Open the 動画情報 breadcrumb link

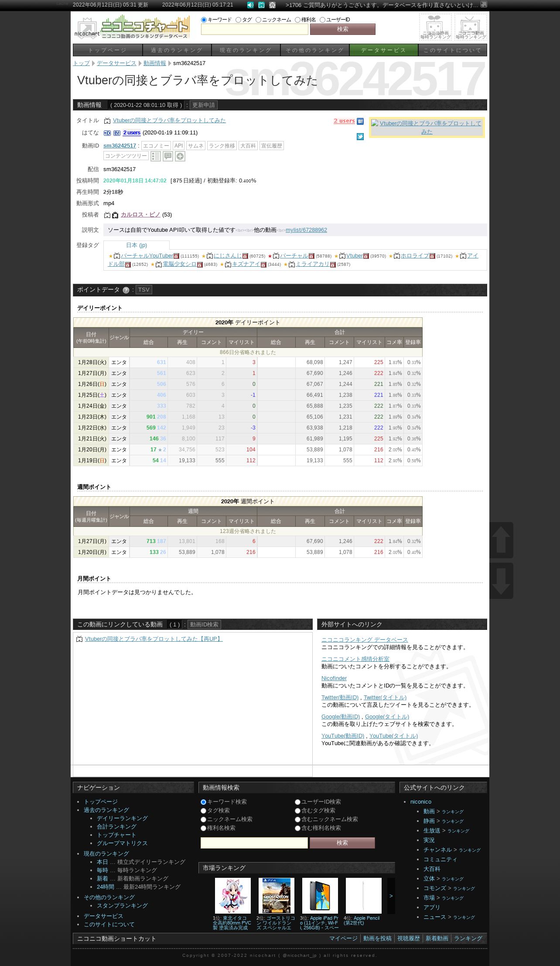click(x=155, y=63)
